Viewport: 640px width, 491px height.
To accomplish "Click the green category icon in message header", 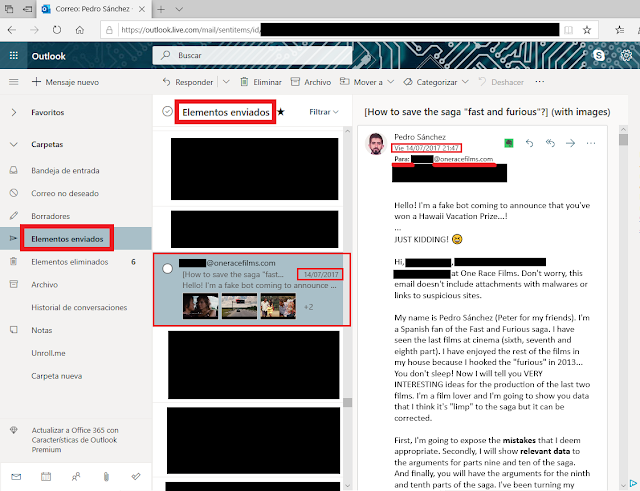I will tap(509, 143).
